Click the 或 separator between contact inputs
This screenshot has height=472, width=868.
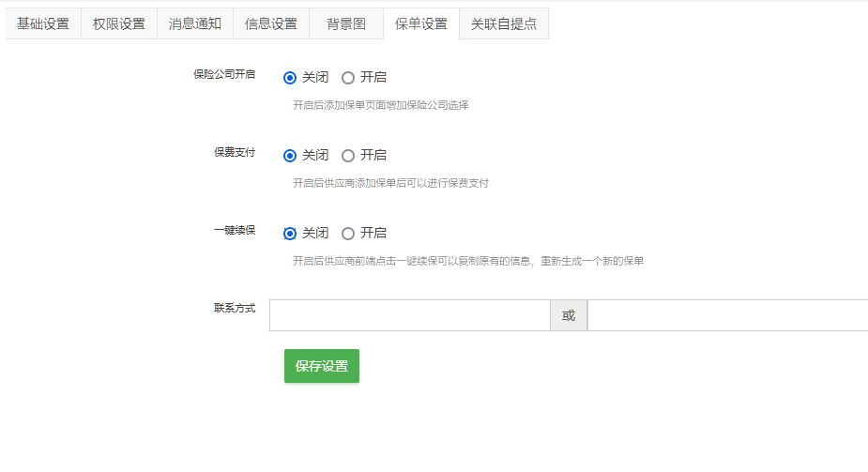click(569, 315)
